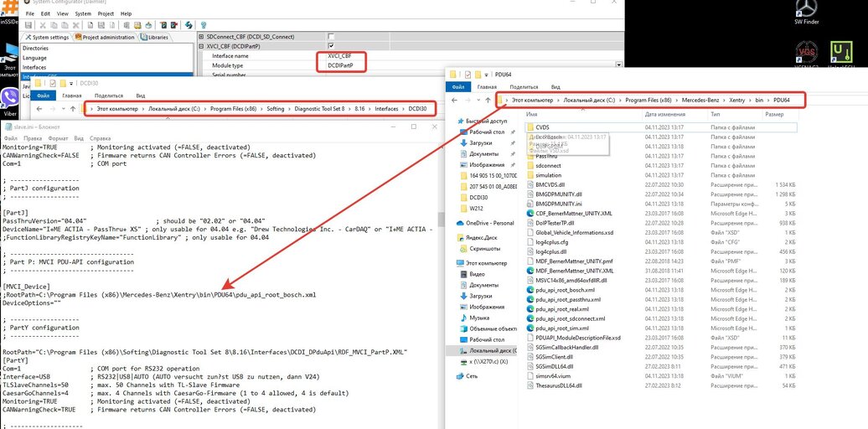Select MDF_BernerMattner_UNITY.XML file
Viewport: 868px width, 429px height.
(575, 271)
